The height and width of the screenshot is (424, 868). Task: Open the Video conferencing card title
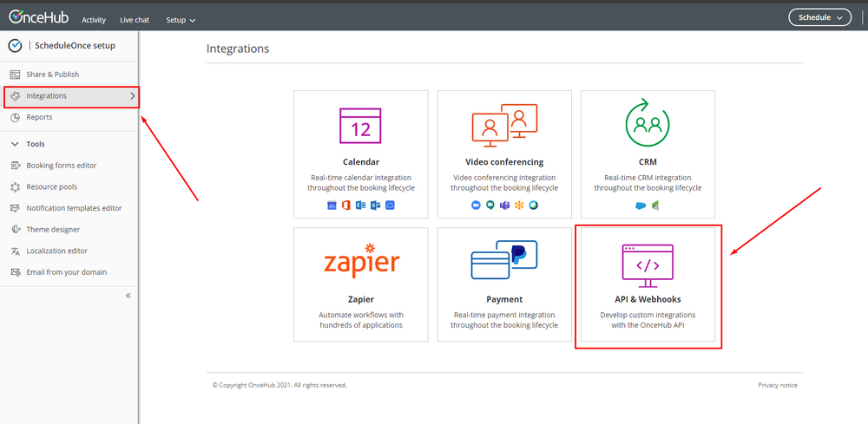504,162
